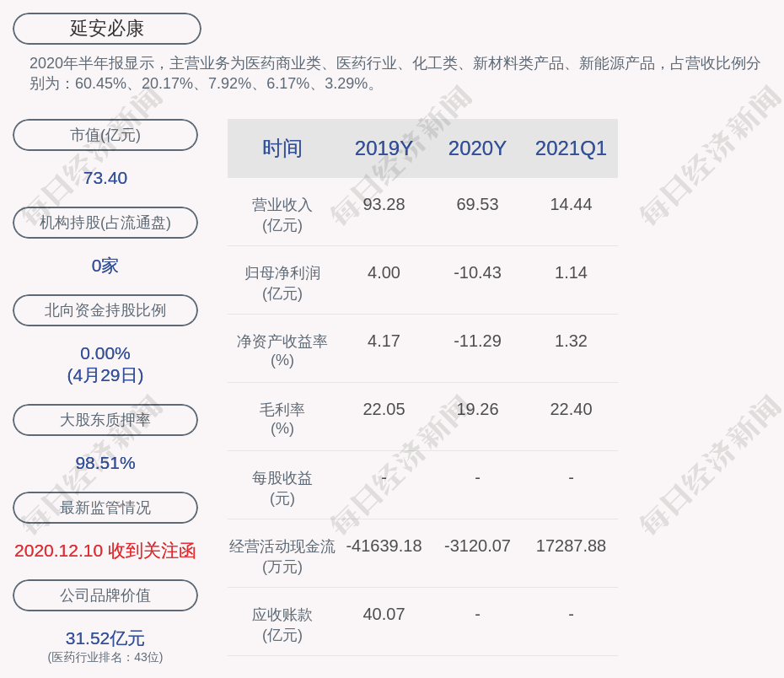Viewport: 784px width, 678px height.
Task: Select the 最新监管情况 pill
Action: point(105,508)
